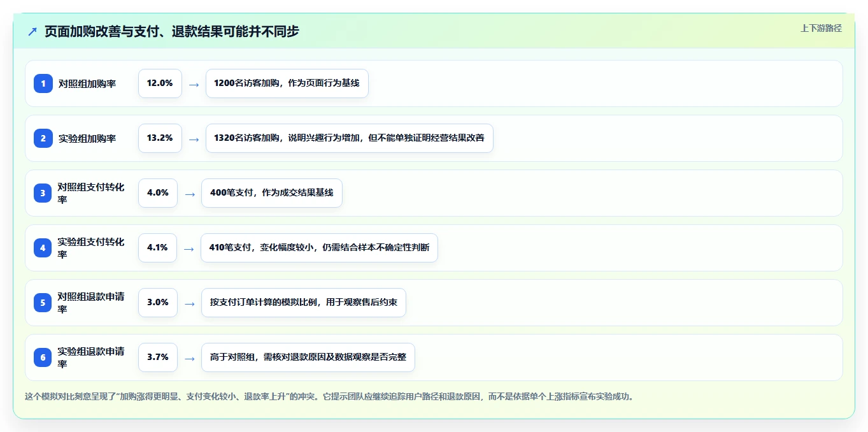Click the note 400笔支付，作为成交结果基线
Viewport: 868px width, 432px height.
272,193
